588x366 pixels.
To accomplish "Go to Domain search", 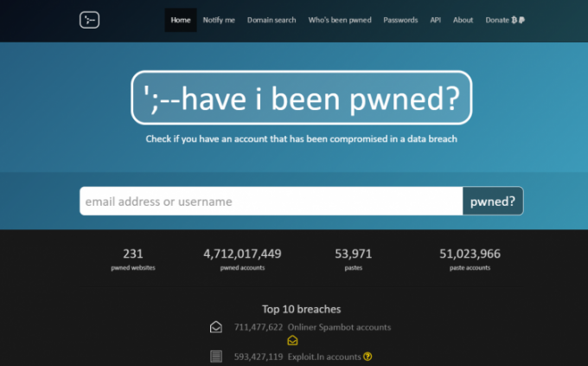I will 272,20.
